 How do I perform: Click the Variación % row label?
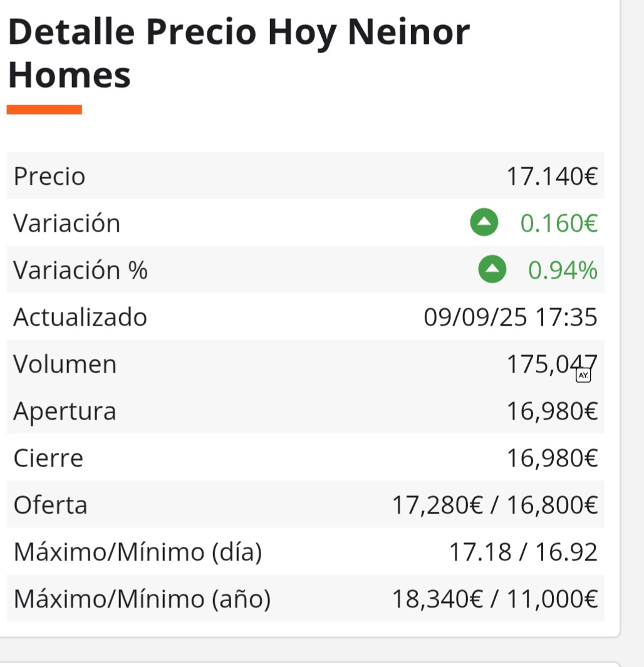tap(80, 270)
